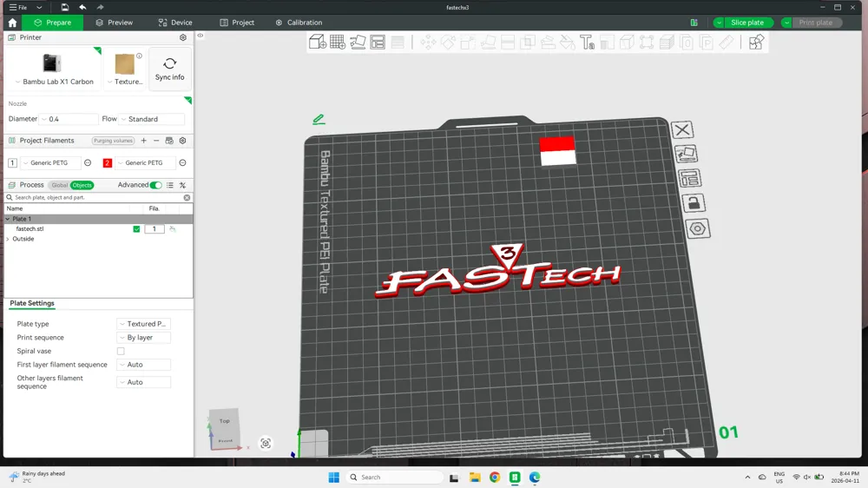Open Project Filaments settings gear icon
The width and height of the screenshot is (868, 488).
click(182, 141)
